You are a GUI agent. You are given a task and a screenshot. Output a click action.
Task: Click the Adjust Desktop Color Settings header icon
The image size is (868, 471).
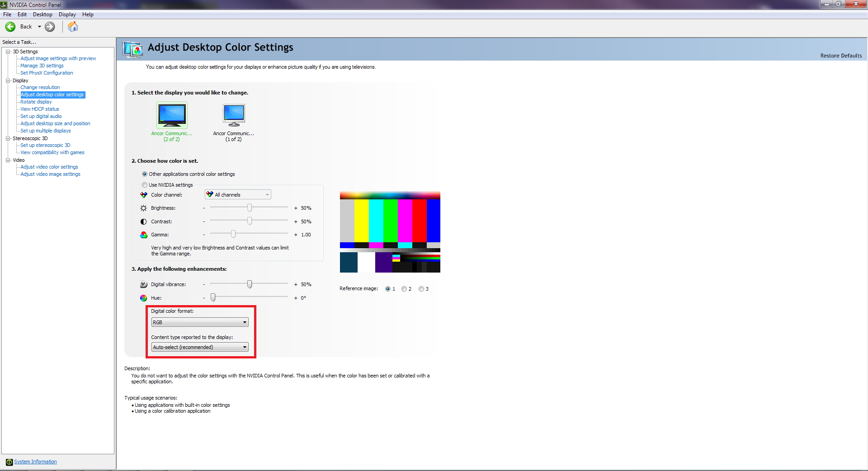point(133,49)
